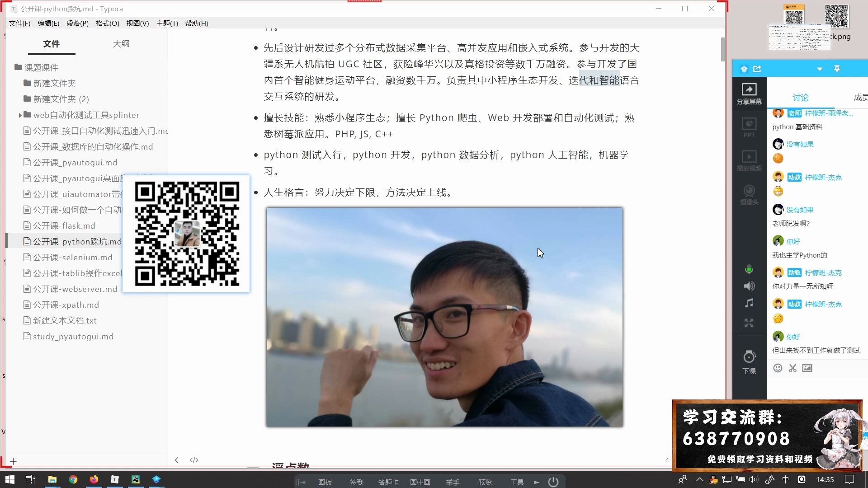Switch Typora to source code mode

point(194,460)
